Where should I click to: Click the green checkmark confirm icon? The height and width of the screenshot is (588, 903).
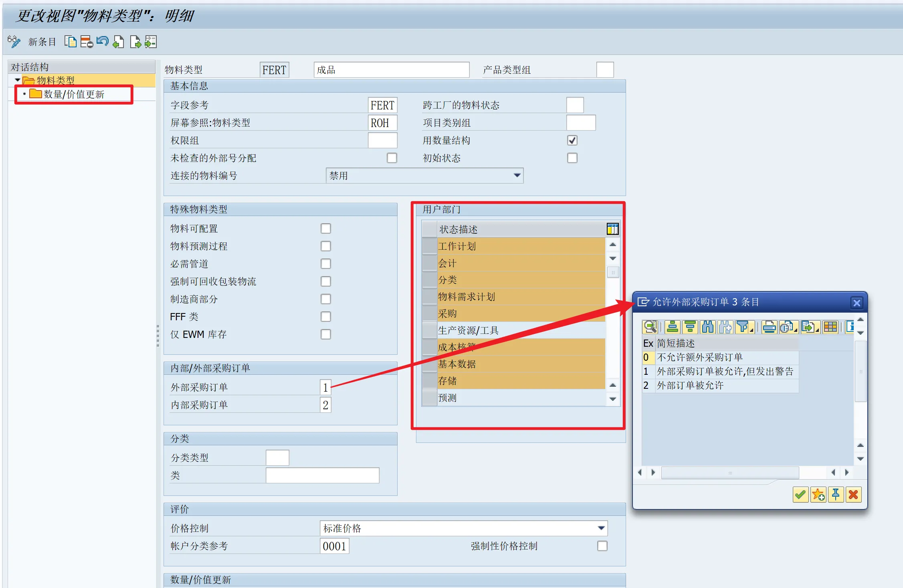[x=800, y=495]
